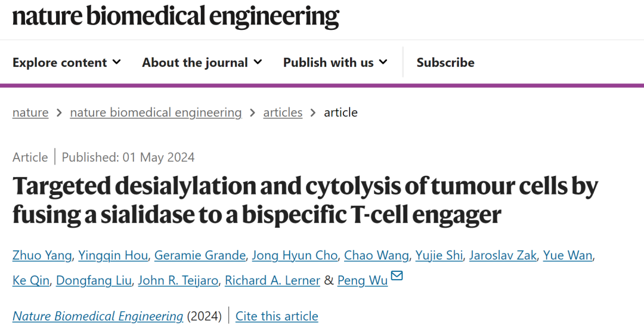The width and height of the screenshot is (644, 334).
Task: Click the article title heading
Action: point(305,201)
